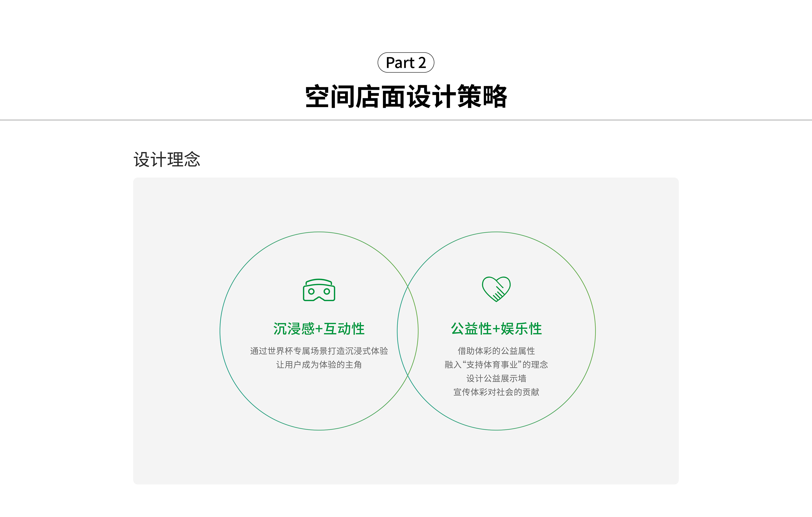This screenshot has height=517, width=812.
Task: Click the VR headset icon
Action: point(319,290)
